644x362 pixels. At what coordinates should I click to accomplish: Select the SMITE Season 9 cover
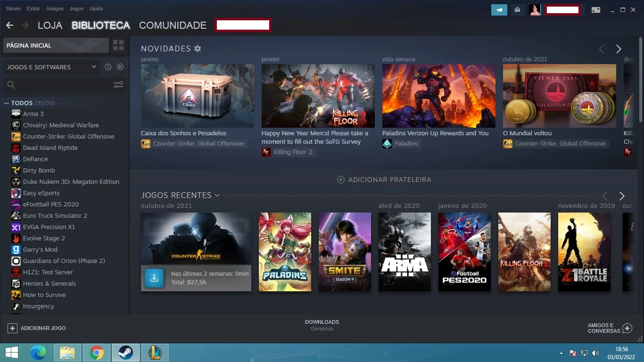(x=345, y=252)
